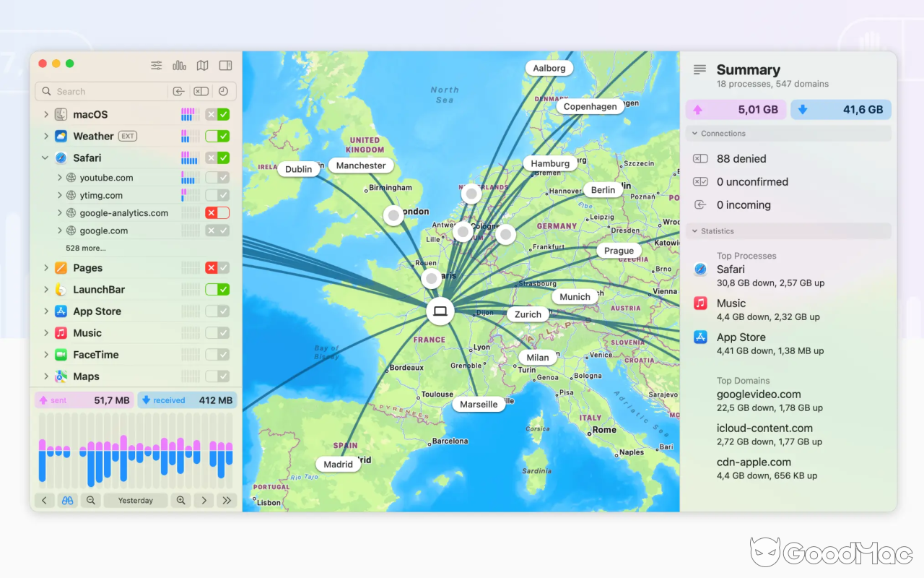Click the Yesterday date selector
This screenshot has height=578, width=924.
tap(136, 500)
